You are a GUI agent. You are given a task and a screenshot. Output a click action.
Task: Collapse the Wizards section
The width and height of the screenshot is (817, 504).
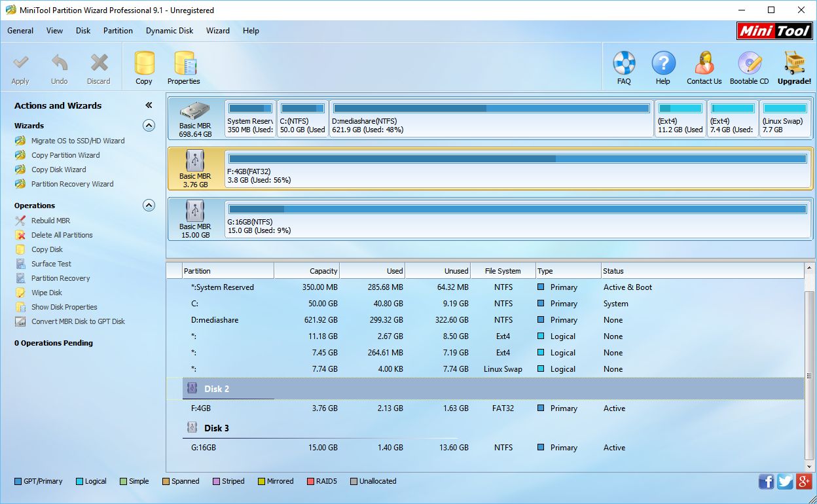(149, 126)
